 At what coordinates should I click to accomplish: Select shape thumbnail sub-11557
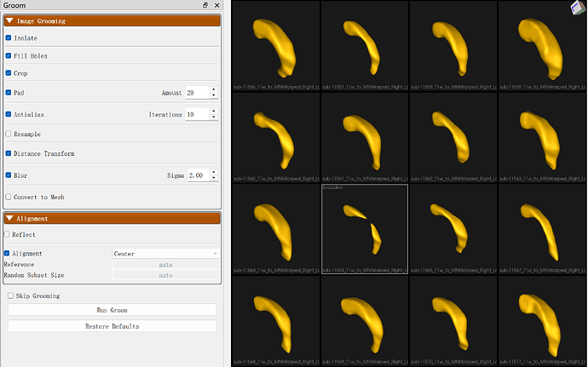click(365, 46)
